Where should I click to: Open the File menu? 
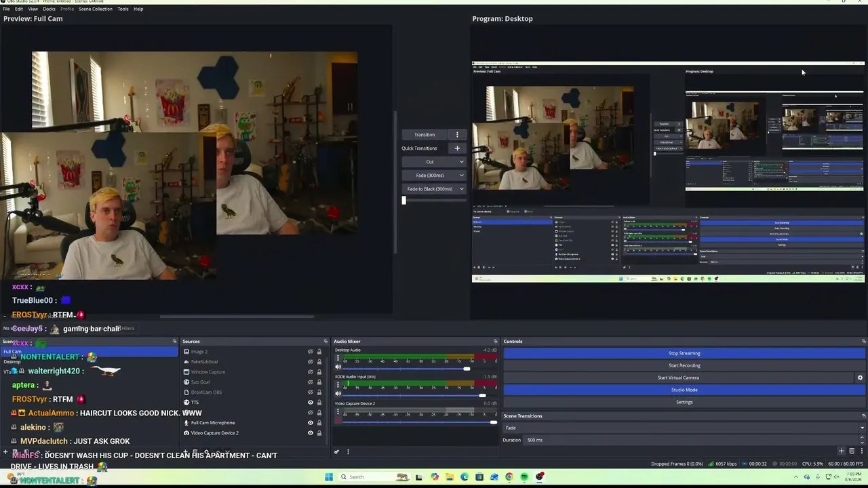(x=6, y=9)
